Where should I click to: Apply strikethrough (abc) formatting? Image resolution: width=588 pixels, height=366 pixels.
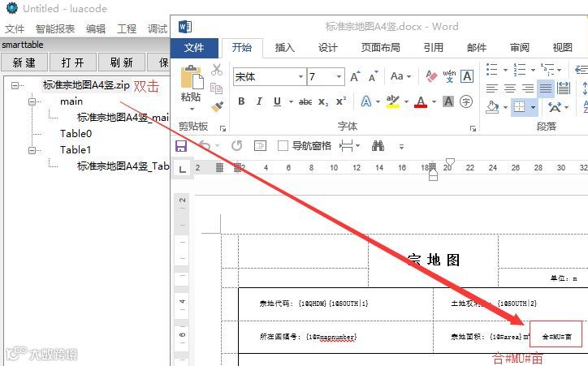[x=305, y=101]
